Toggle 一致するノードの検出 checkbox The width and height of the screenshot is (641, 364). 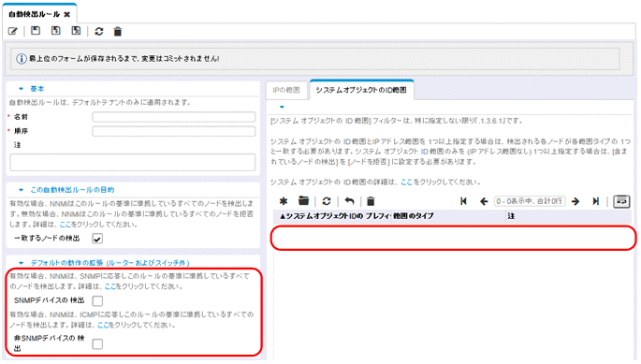(97, 239)
